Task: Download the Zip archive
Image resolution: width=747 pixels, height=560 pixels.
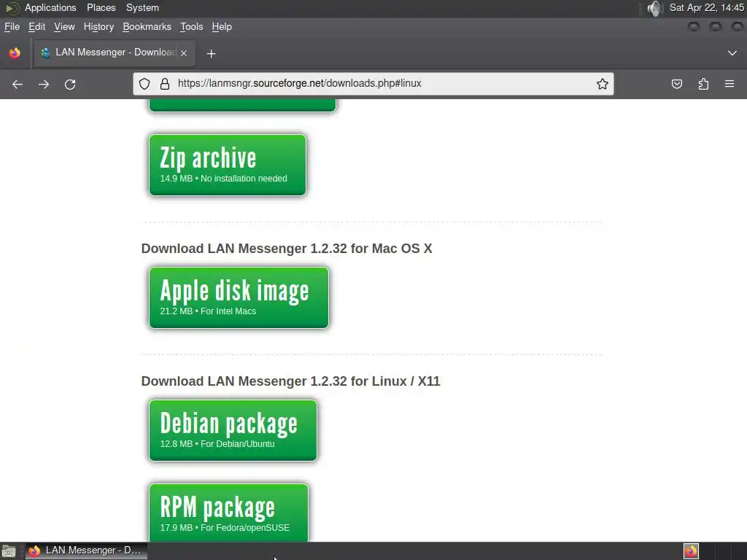Action: (x=228, y=165)
